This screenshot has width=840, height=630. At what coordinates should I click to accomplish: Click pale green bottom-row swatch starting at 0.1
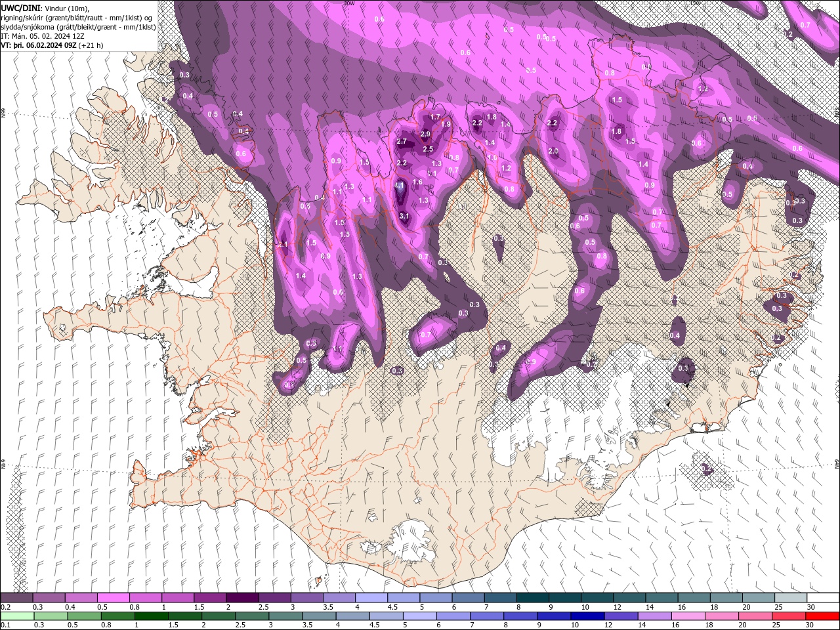tap(18, 616)
